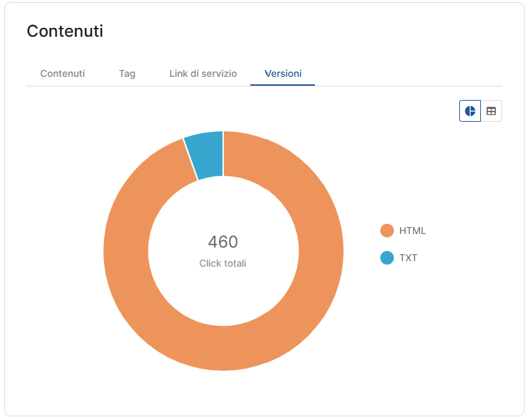Click the blue TXT legend dot
This screenshot has width=532, height=419.
pos(387,258)
